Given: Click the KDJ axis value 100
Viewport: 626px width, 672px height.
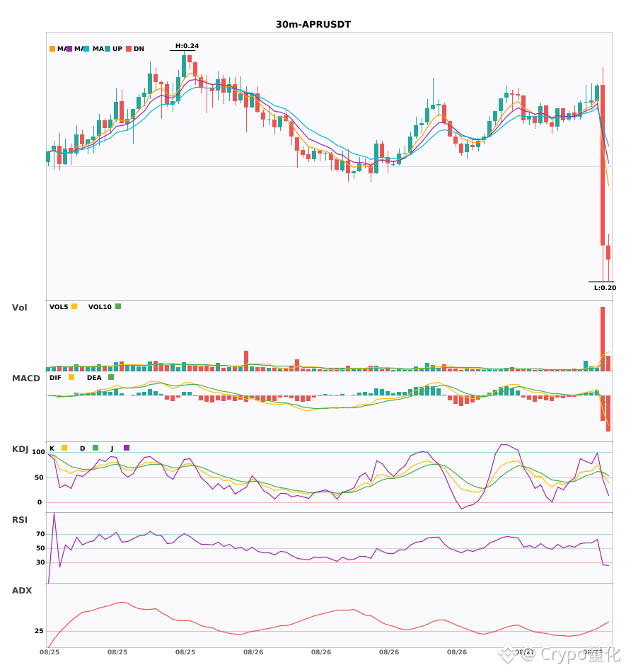Looking at the screenshot, I should (39, 452).
